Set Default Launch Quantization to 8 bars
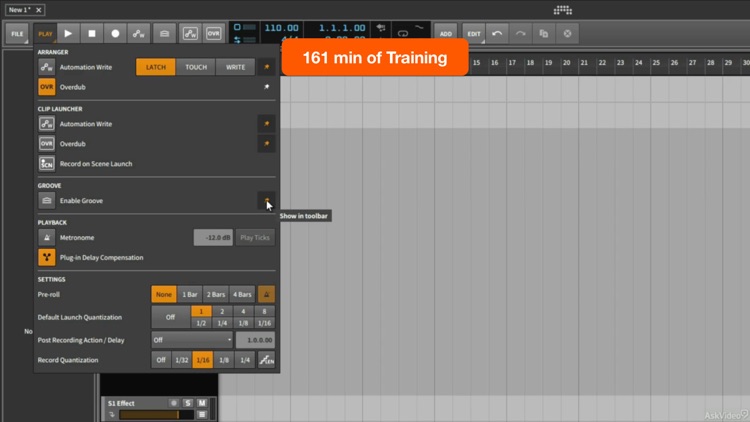This screenshot has width=750, height=422. (264, 311)
